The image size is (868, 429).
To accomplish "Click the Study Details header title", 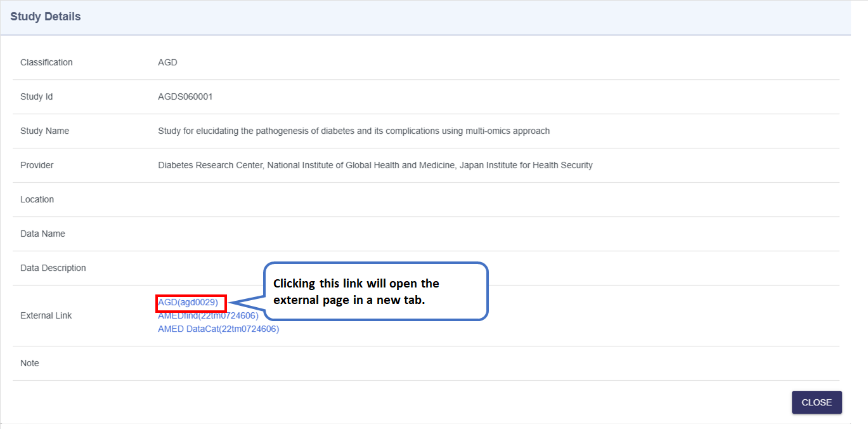I will pyautogui.click(x=46, y=17).
